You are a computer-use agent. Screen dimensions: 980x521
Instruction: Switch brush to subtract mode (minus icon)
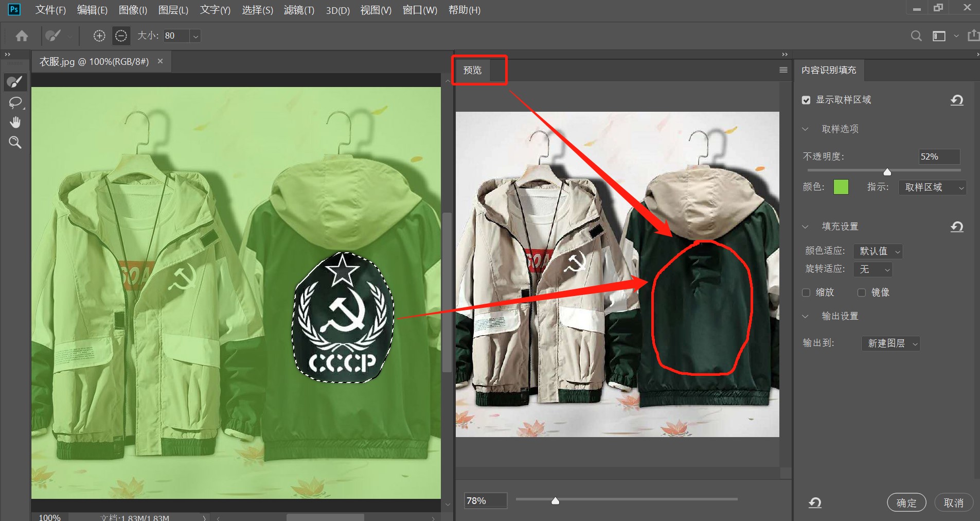point(121,36)
